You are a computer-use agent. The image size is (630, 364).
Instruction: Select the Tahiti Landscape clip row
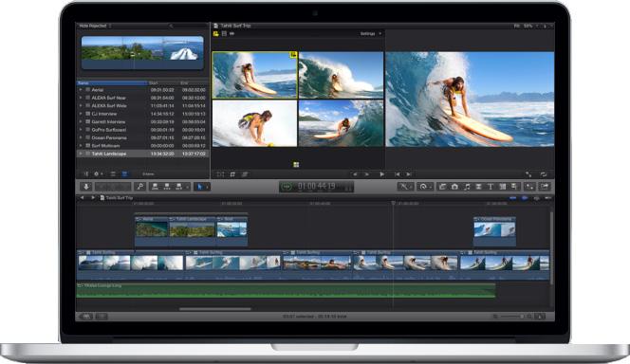click(142, 154)
